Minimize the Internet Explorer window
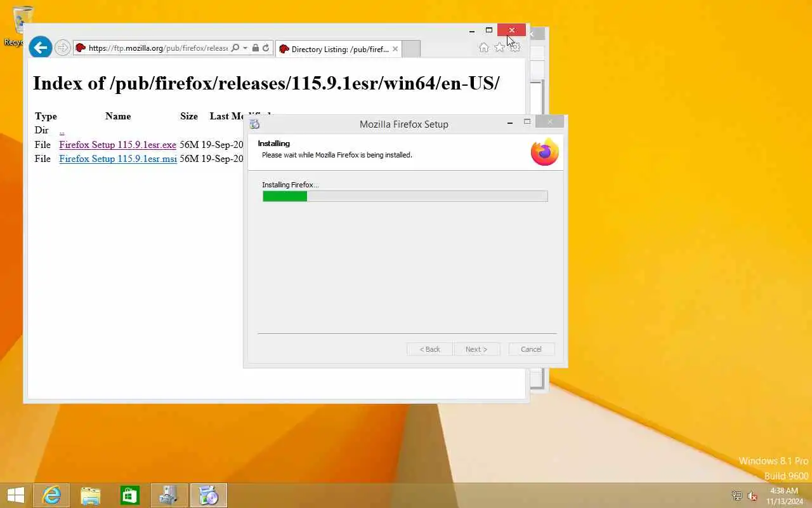This screenshot has width=812, height=508. pos(471,30)
